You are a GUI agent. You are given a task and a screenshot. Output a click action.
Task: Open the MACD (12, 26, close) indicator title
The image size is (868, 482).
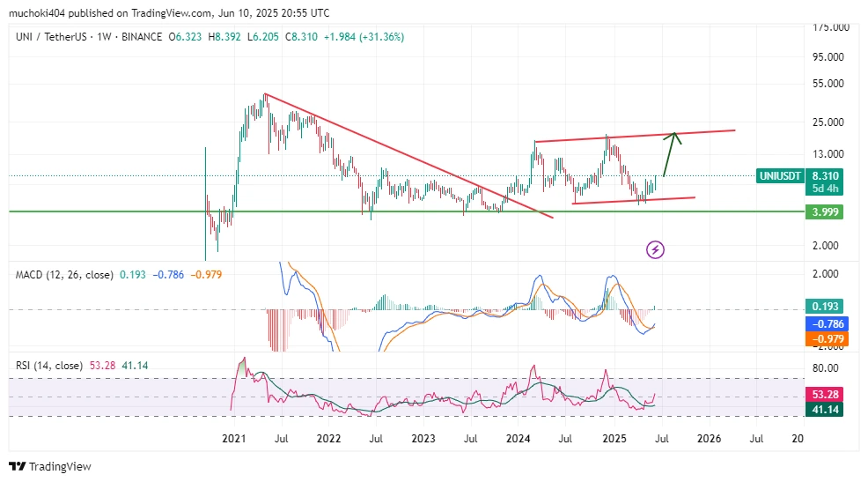point(65,275)
